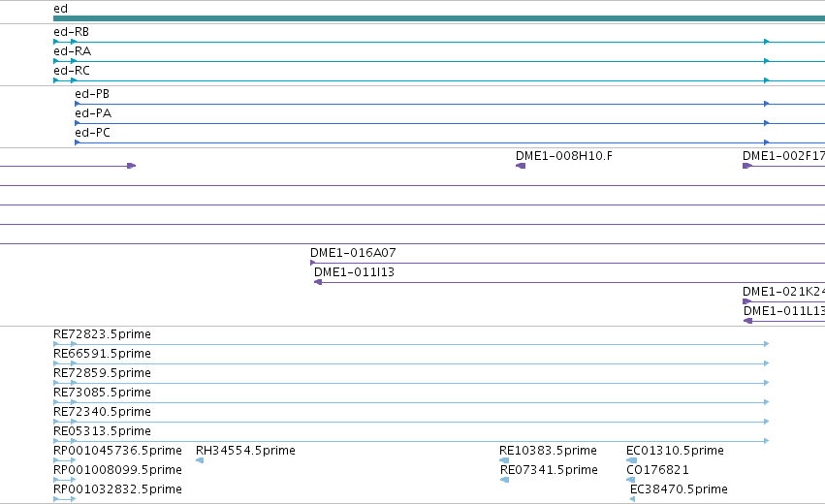The width and height of the screenshot is (825, 504).
Task: Select the DME1-021K24 feature label
Action: [x=783, y=292]
